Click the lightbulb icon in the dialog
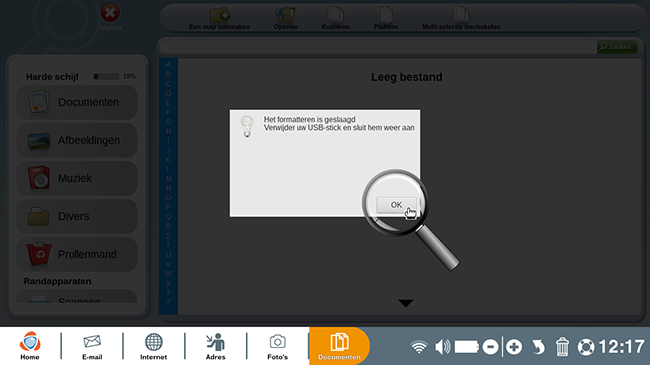Screen dimensions: 650x365 [x=247, y=126]
